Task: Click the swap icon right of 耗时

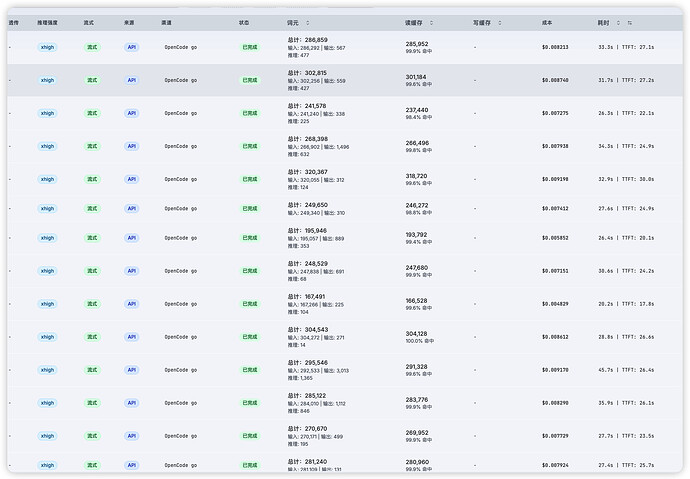Action: 630,23
